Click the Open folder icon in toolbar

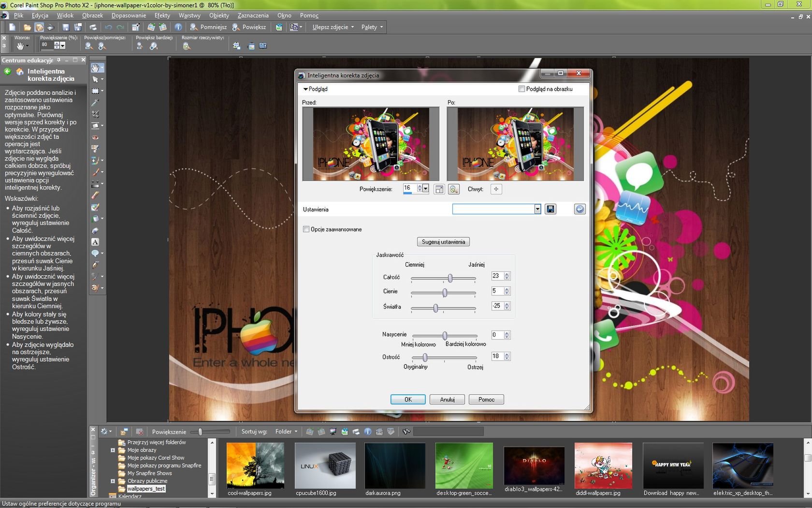[x=28, y=27]
